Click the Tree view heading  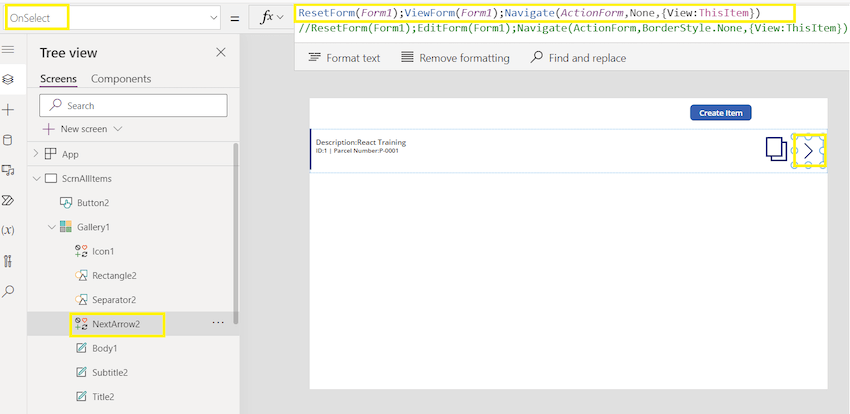point(68,53)
